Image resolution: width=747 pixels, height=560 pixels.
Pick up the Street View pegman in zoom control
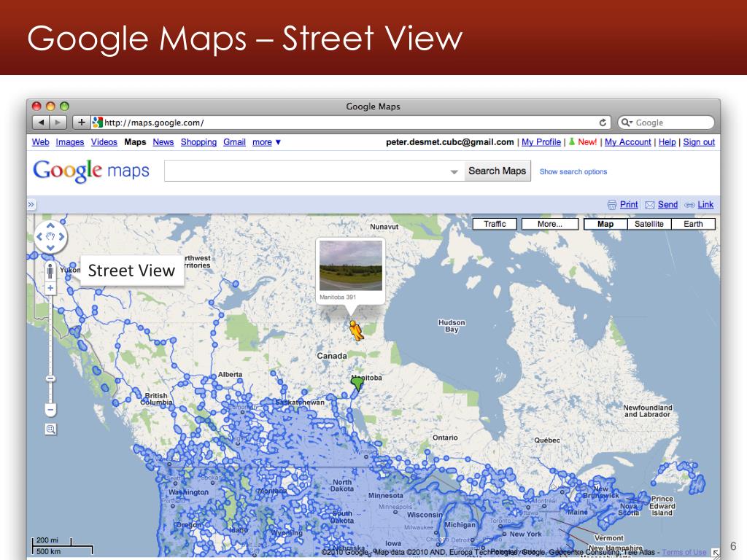click(50, 271)
